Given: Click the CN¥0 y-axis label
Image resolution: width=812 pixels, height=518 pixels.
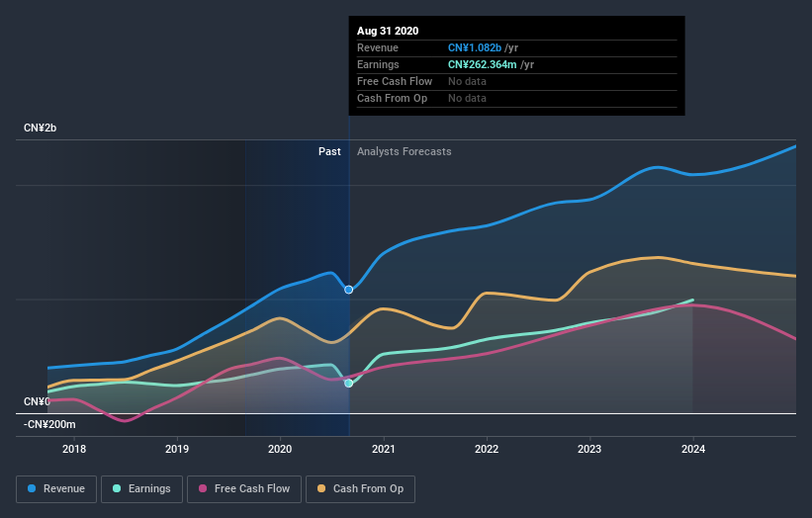Looking at the screenshot, I should click(37, 401).
